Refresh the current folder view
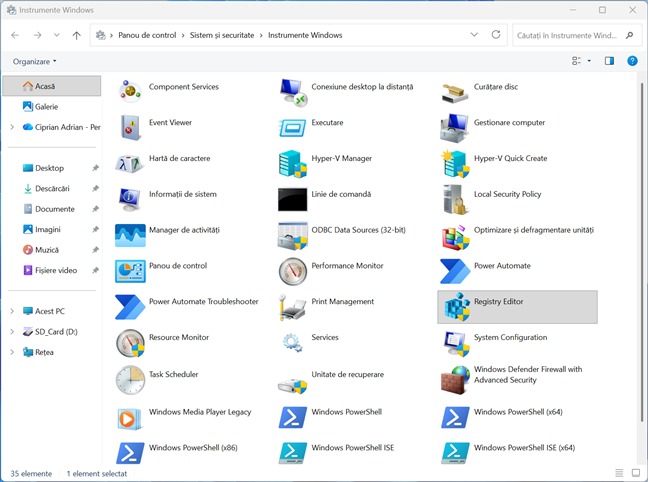The height and width of the screenshot is (482, 648). 496,35
